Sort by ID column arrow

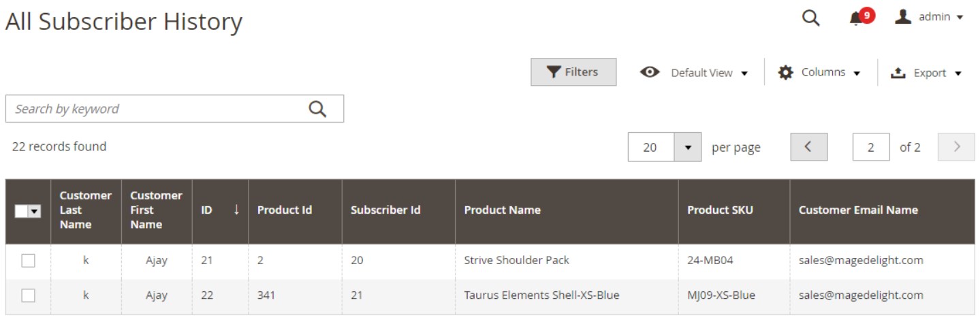tap(236, 210)
